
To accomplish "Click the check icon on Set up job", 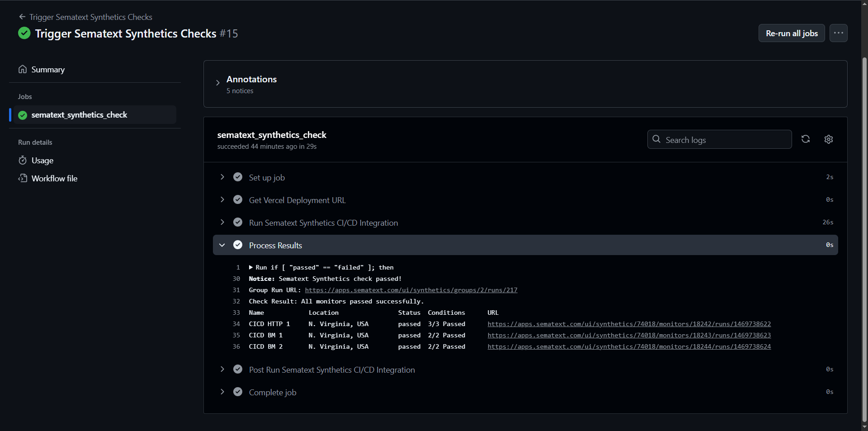I will point(238,177).
